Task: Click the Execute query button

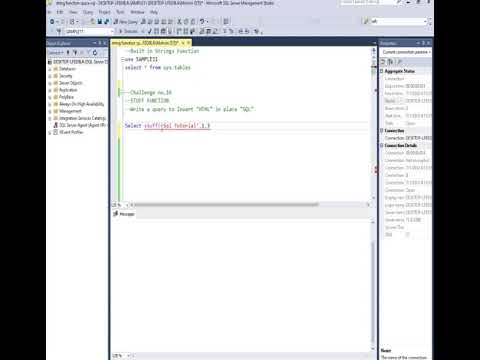Action: (x=128, y=31)
